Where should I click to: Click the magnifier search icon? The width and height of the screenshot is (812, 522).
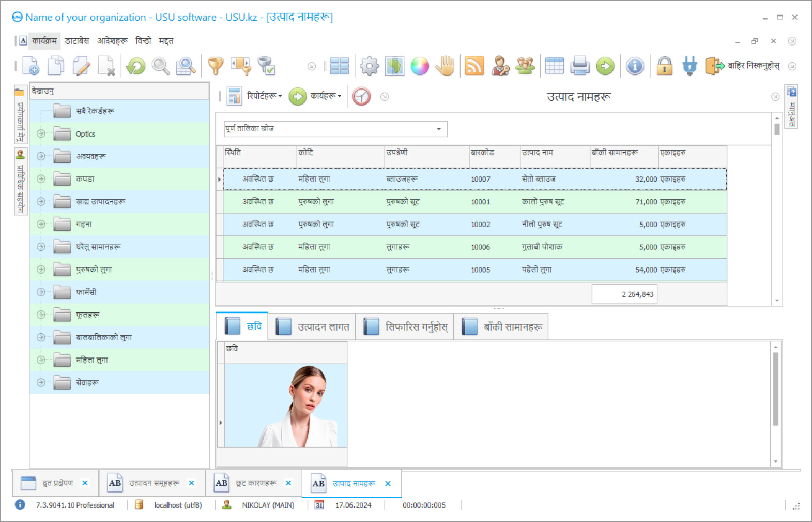tap(161, 66)
